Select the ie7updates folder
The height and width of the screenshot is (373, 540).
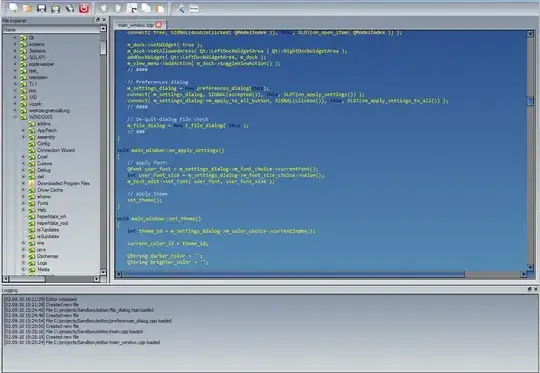tap(48, 230)
